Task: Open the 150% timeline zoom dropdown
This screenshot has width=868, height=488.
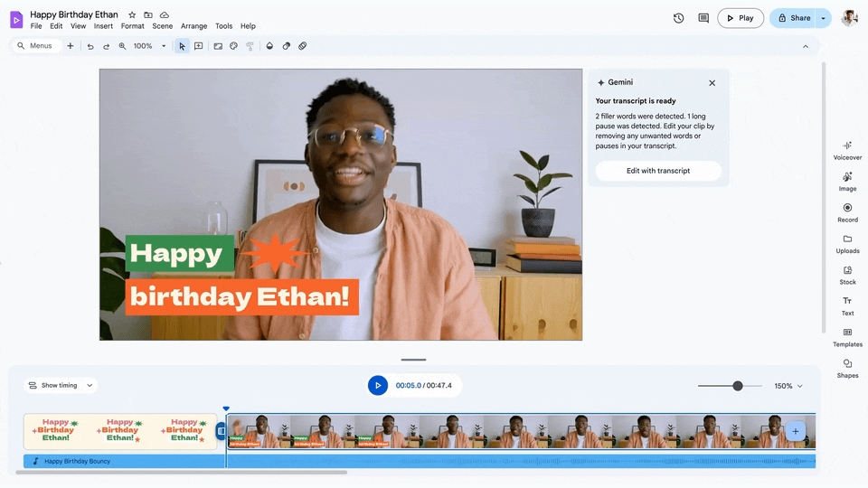Action: tap(788, 386)
